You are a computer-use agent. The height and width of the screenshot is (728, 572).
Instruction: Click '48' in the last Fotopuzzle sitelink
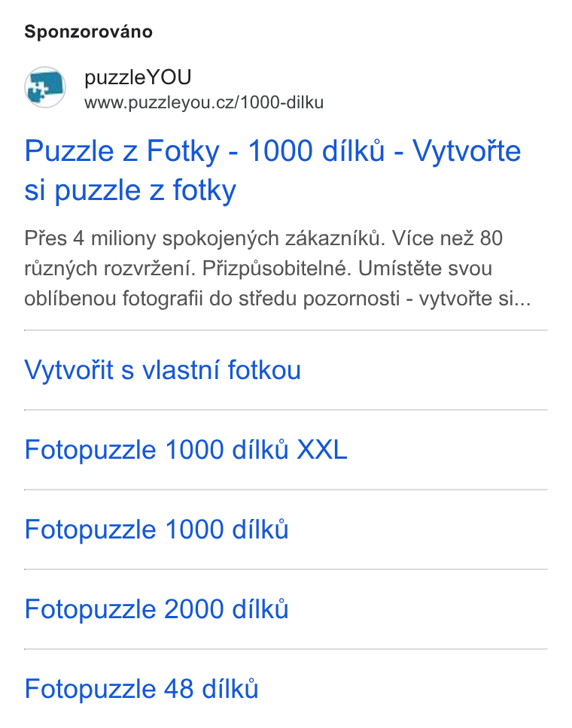(178, 689)
